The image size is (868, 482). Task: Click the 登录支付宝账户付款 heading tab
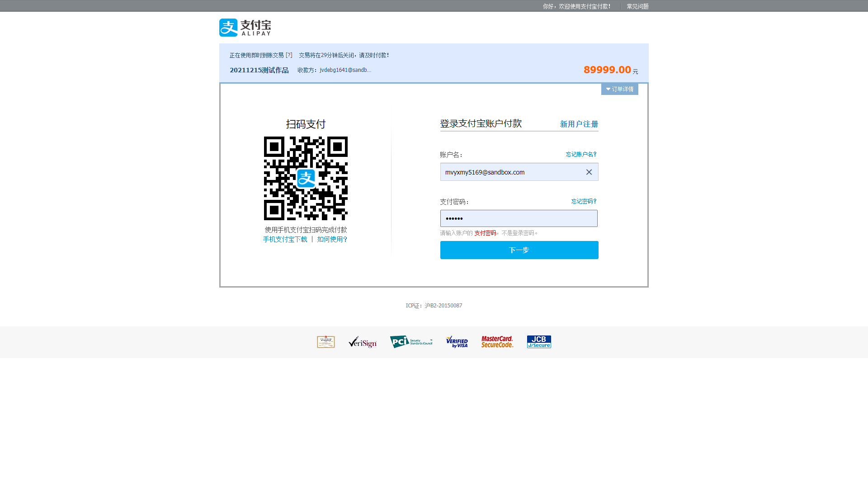(481, 123)
